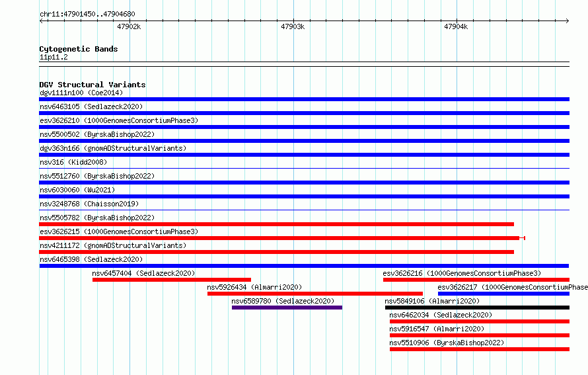Click the 47904k ruler label
Screen dimensions: 588x375
(x=456, y=26)
